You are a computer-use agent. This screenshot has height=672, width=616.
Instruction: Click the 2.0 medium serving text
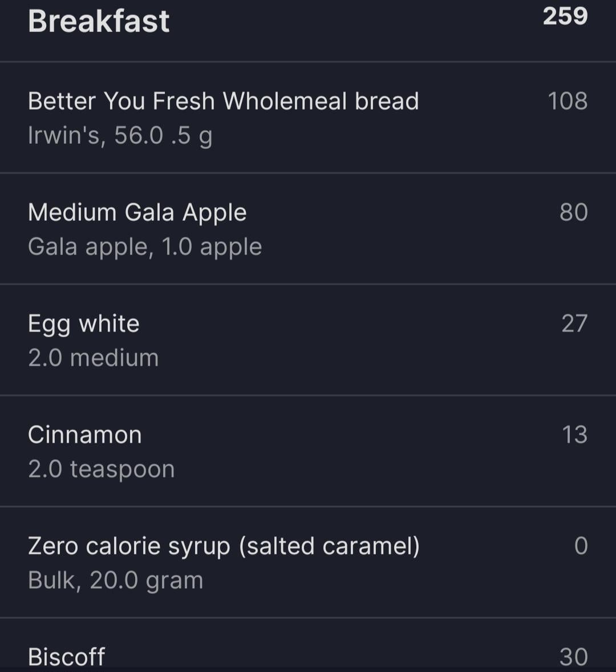pyautogui.click(x=94, y=358)
